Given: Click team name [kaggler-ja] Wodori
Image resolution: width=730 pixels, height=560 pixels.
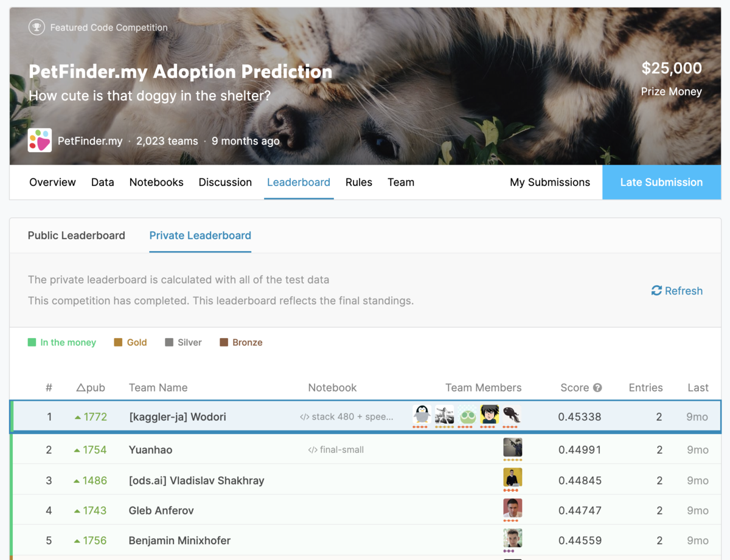Looking at the screenshot, I should pyautogui.click(x=178, y=417).
